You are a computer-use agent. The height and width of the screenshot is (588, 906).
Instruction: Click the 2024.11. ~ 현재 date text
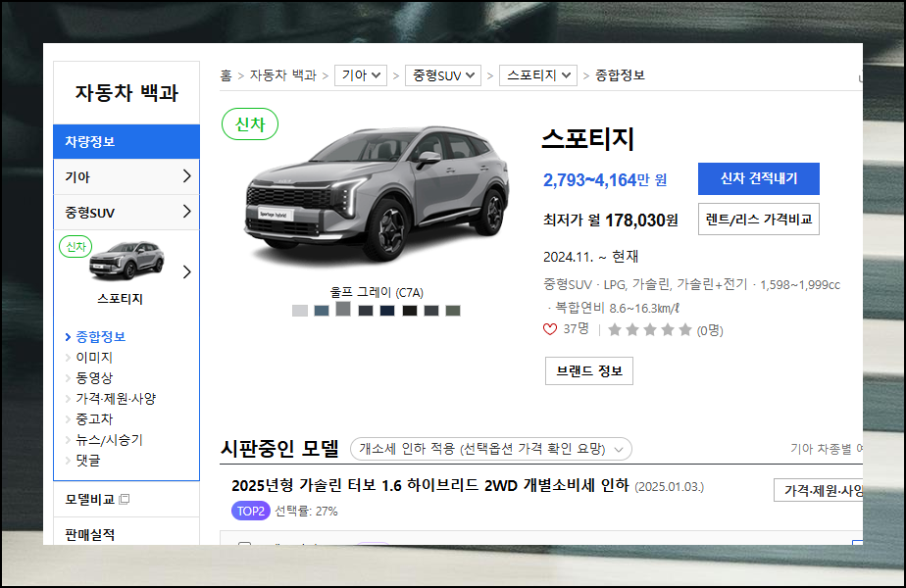pos(590,257)
